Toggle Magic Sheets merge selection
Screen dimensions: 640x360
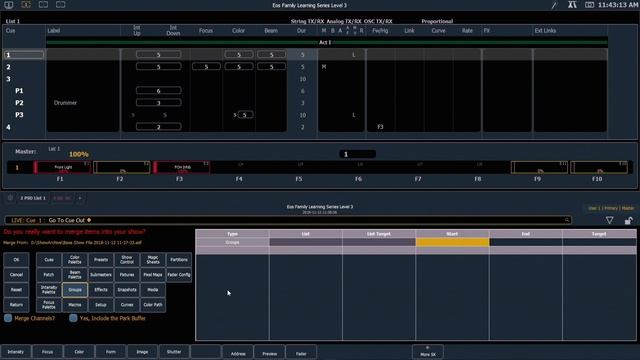coord(153,260)
